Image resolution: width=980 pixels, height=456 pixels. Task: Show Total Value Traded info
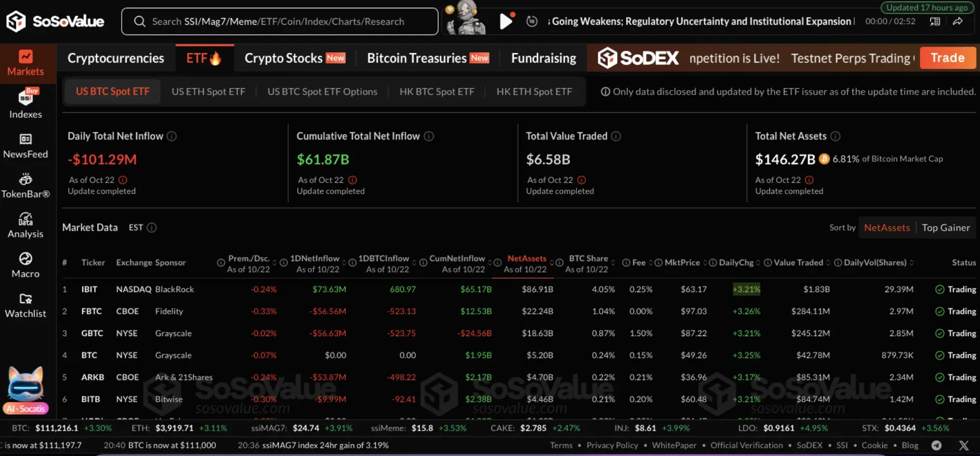616,136
